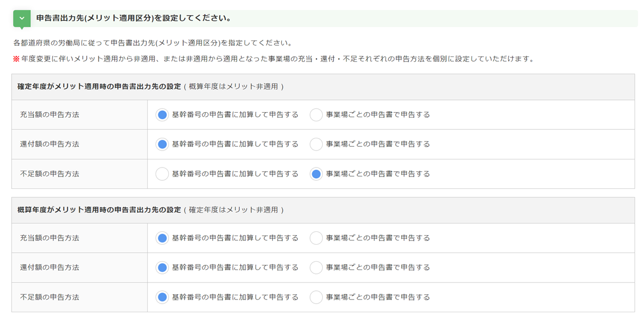Select 基幹番号 radio for 充当額 in 確定年度 section

pos(162,115)
